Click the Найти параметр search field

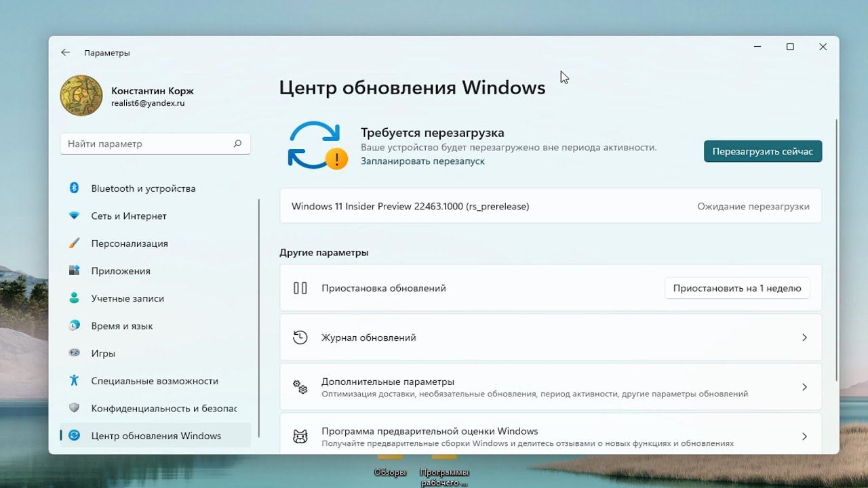(x=155, y=144)
